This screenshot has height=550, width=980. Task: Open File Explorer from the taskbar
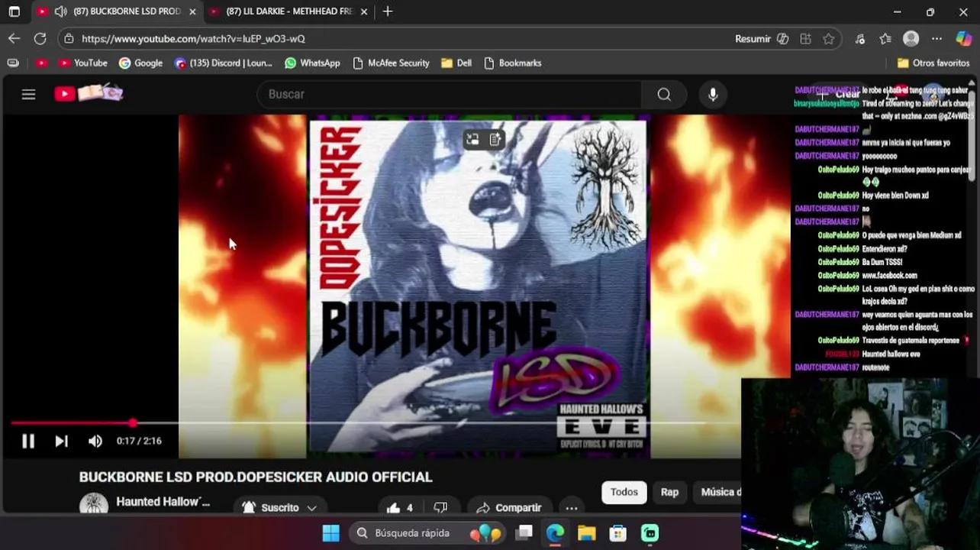(586, 533)
